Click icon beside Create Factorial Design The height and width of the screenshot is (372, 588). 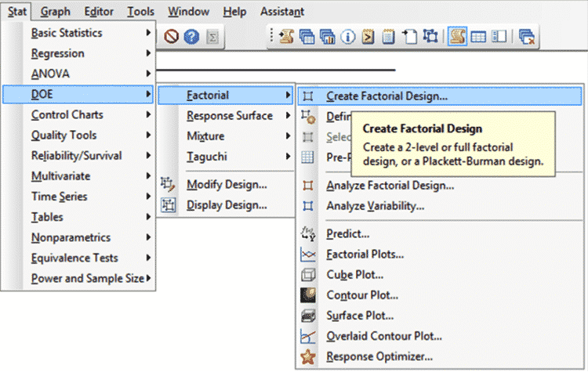(308, 96)
